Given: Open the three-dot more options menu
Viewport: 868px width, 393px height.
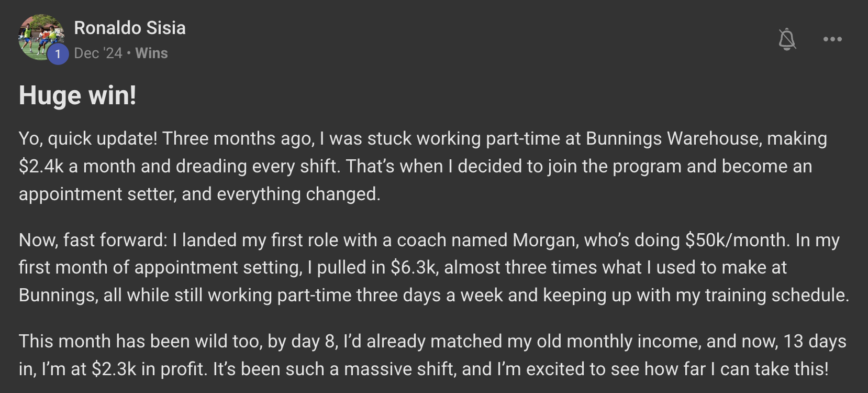Looking at the screenshot, I should [x=832, y=39].
